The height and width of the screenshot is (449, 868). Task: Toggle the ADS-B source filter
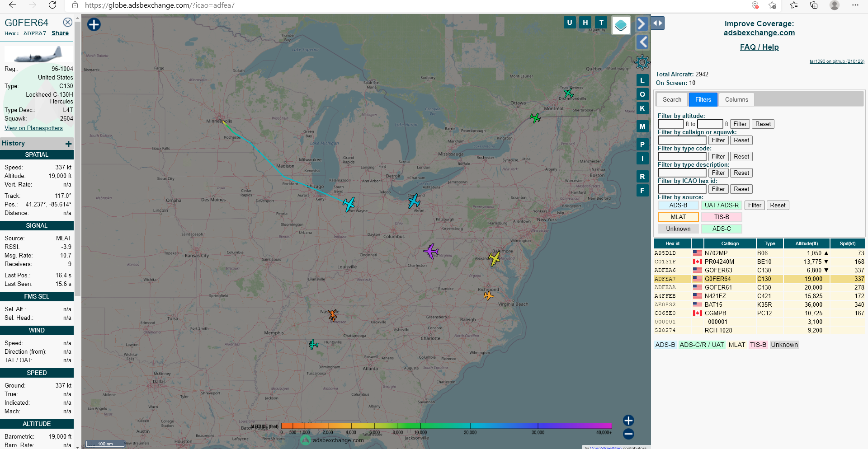[678, 206]
